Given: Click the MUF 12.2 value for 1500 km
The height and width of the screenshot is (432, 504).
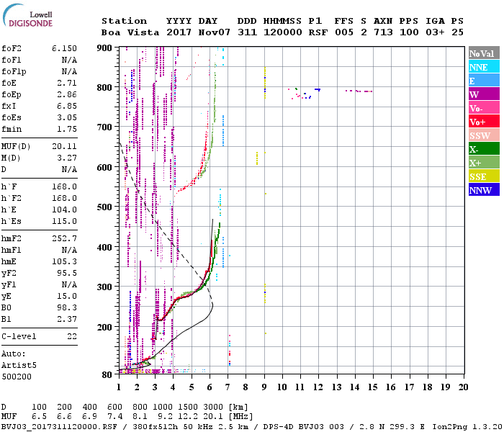Looking at the screenshot, I should [x=188, y=417].
